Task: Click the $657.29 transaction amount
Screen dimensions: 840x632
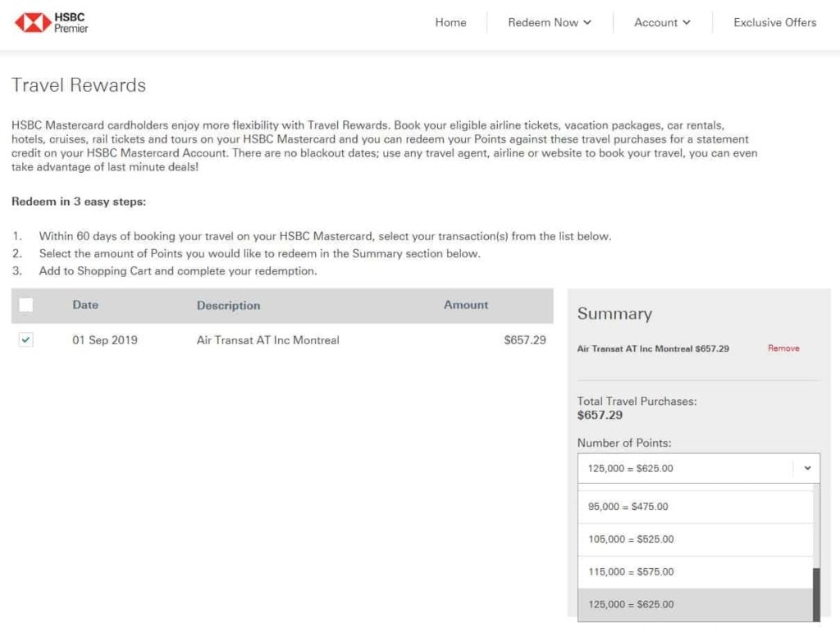Action: coord(524,340)
